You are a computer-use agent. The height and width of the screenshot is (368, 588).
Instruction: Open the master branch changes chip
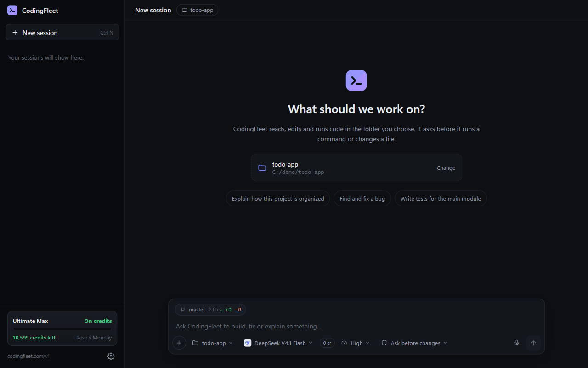click(210, 310)
